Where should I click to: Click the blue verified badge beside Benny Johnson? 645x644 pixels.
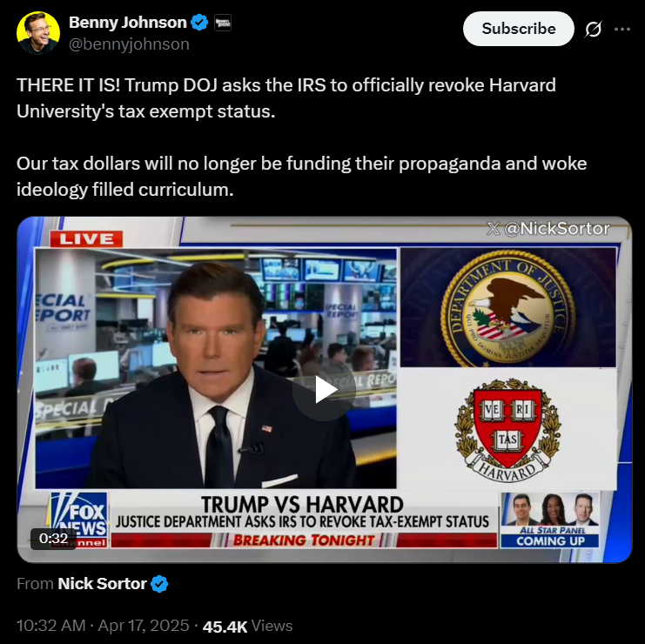tap(200, 23)
